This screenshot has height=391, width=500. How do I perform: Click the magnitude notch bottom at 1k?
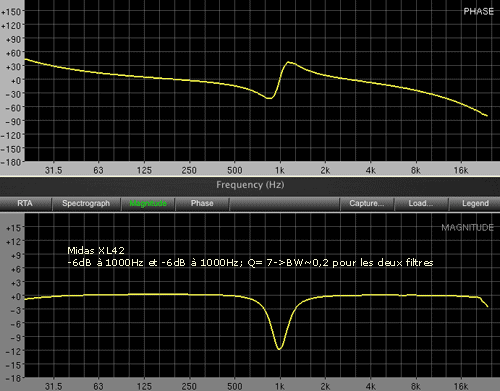pyautogui.click(x=279, y=349)
